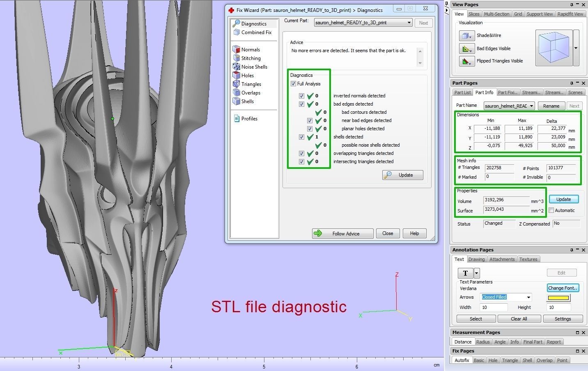
Task: Click Follow Advice button
Action: (342, 233)
